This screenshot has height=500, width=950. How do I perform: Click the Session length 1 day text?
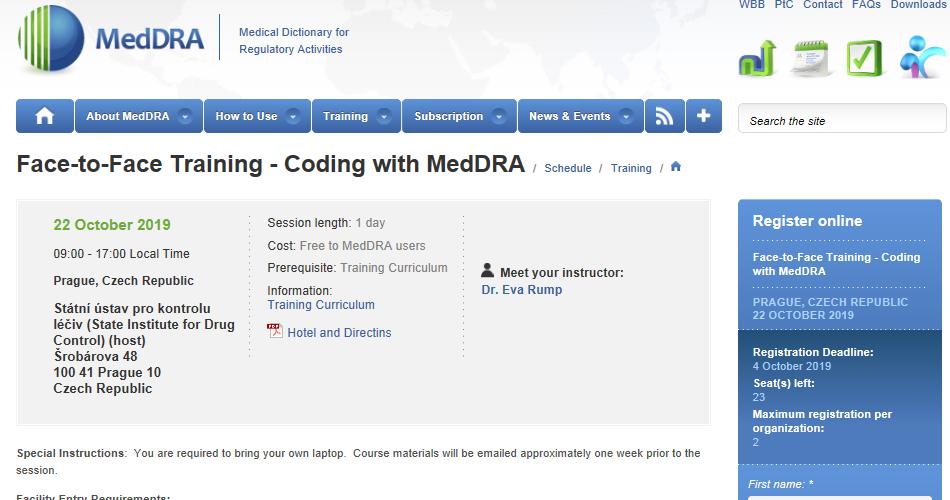327,223
